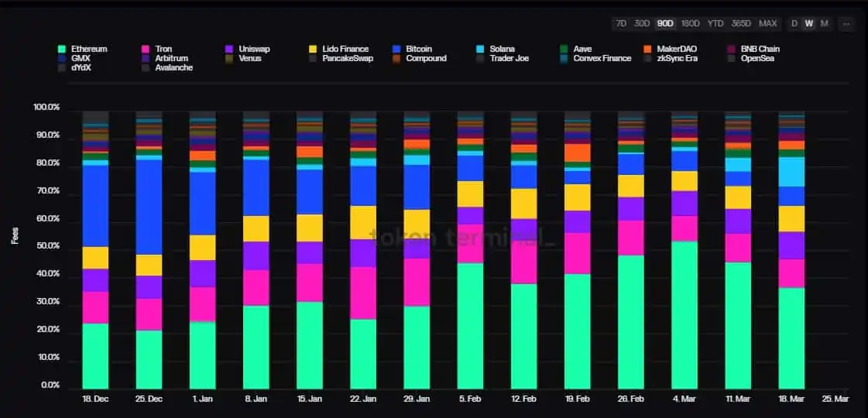Show the MAX time range
This screenshot has height=418, width=868.
[768, 23]
